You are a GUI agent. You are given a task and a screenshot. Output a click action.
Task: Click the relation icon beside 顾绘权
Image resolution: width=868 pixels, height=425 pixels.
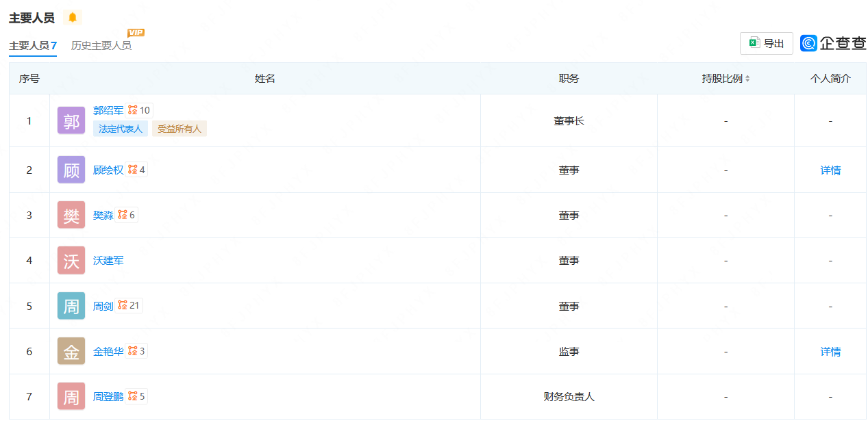[x=133, y=170]
